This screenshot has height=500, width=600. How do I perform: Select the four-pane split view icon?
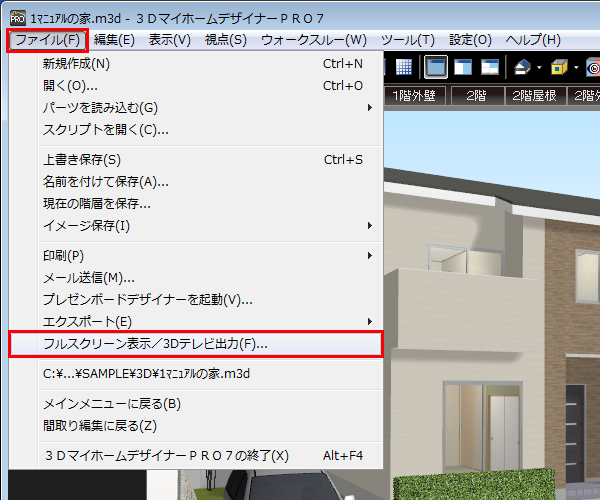490,67
